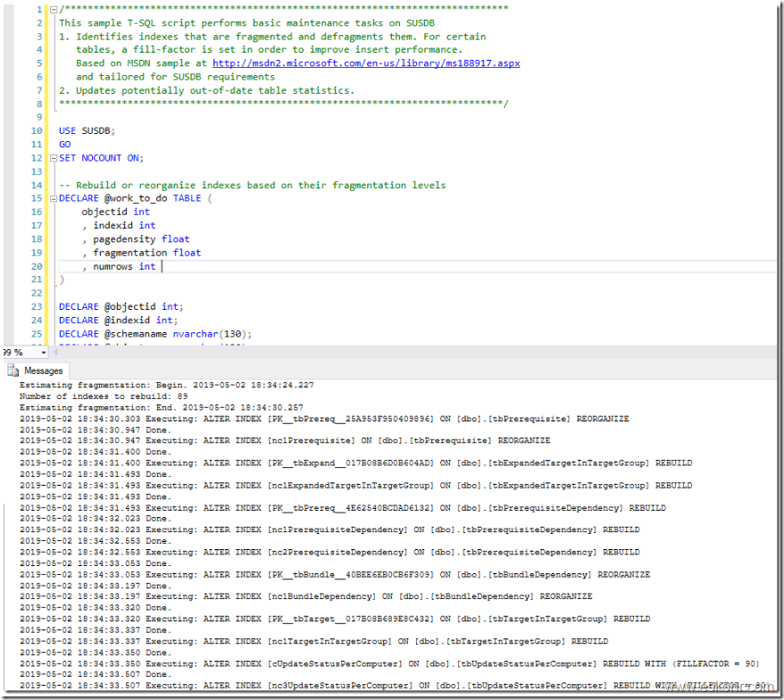This screenshot has width=784, height=700.
Task: Click the 'Estimating fragmentation: Begin' message line
Action: 161,384
